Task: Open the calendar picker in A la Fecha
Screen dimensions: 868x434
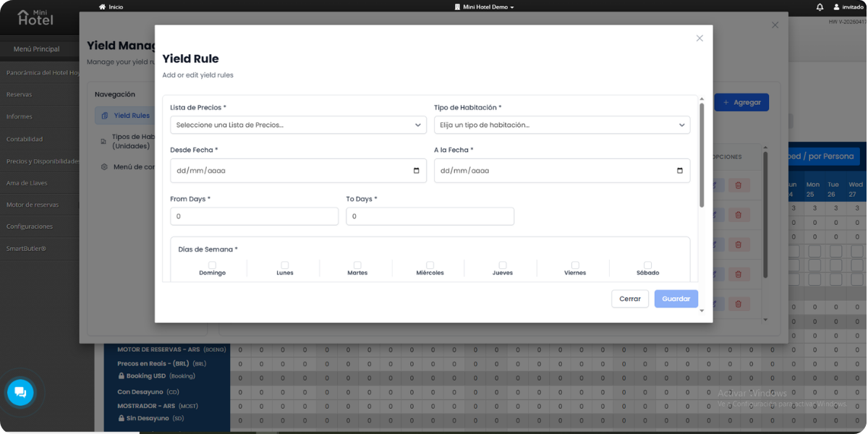Action: point(679,171)
